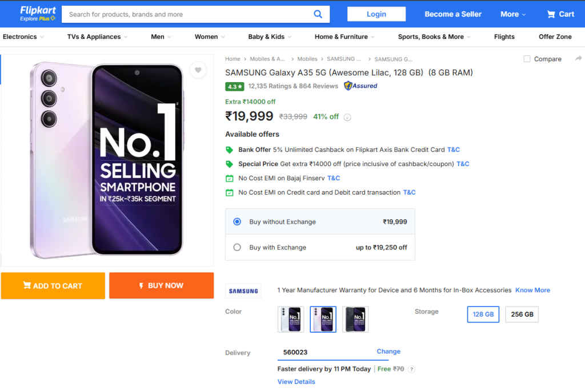Add the Galaxy A35 to cart
The height and width of the screenshot is (392, 585).
click(53, 286)
